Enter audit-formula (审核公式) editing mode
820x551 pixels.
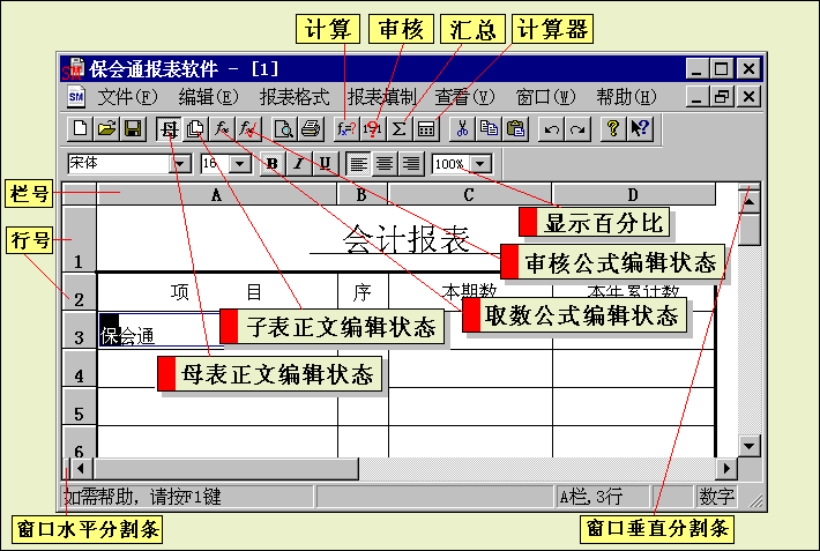248,129
